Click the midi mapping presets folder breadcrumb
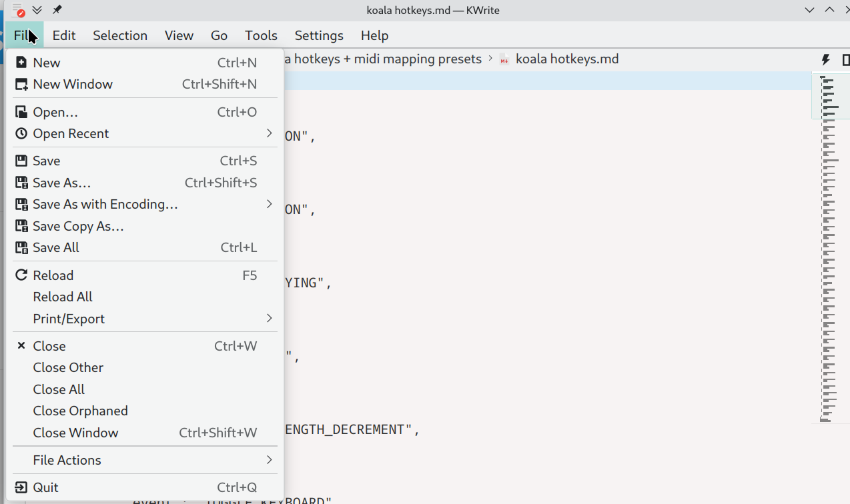The image size is (850, 504). tap(384, 59)
